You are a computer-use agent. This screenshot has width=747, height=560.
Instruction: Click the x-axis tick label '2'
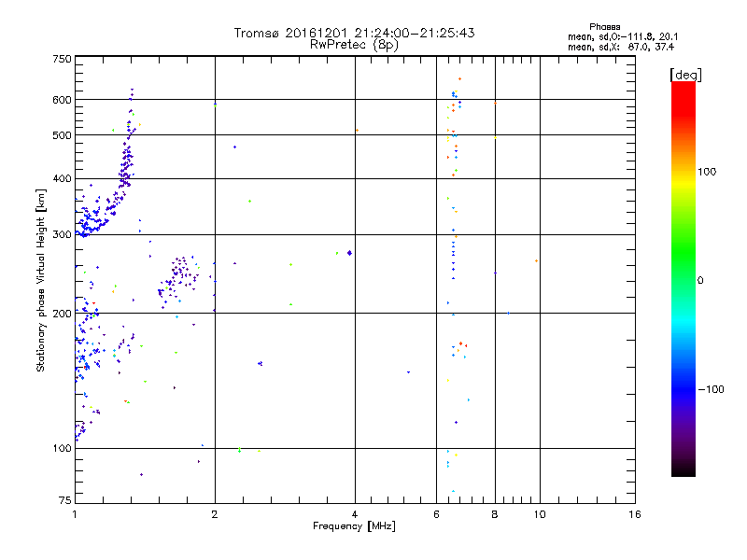pos(215,514)
